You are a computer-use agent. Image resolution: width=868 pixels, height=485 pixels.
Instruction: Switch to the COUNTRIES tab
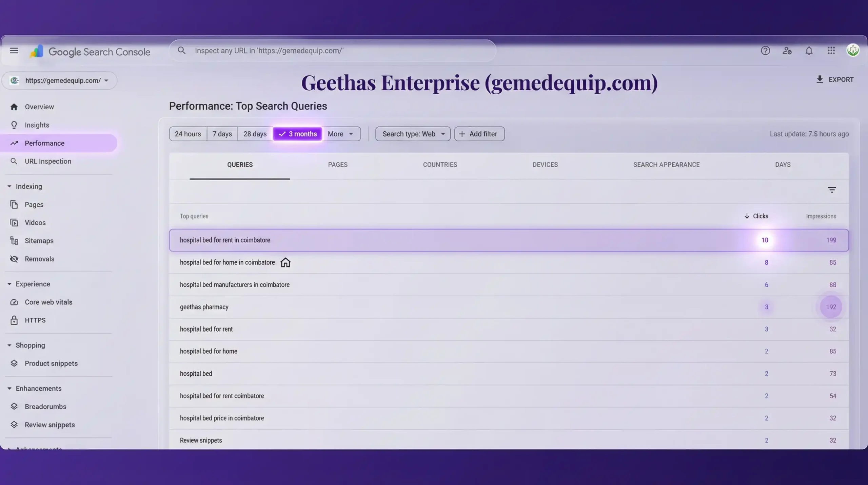tap(440, 165)
